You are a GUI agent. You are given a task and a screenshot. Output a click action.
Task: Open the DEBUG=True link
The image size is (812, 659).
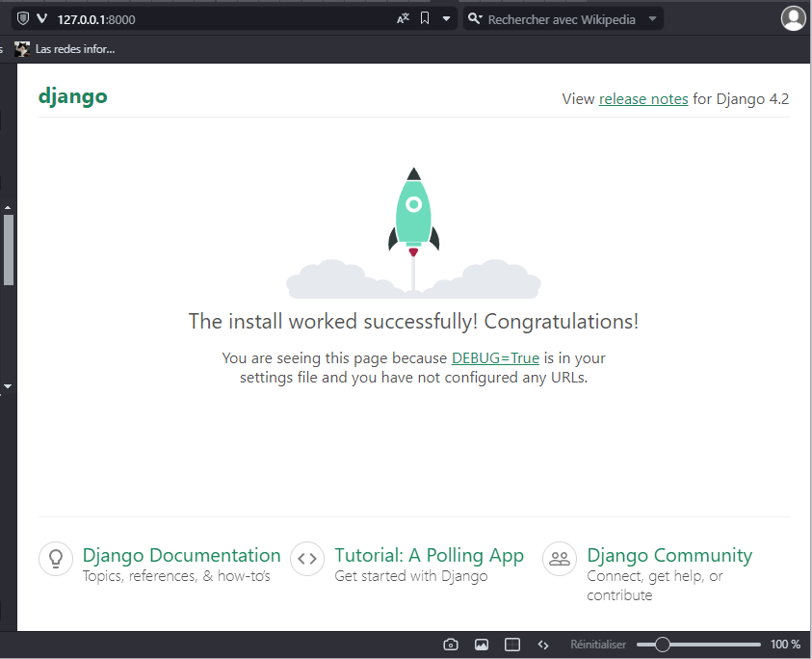coord(495,358)
